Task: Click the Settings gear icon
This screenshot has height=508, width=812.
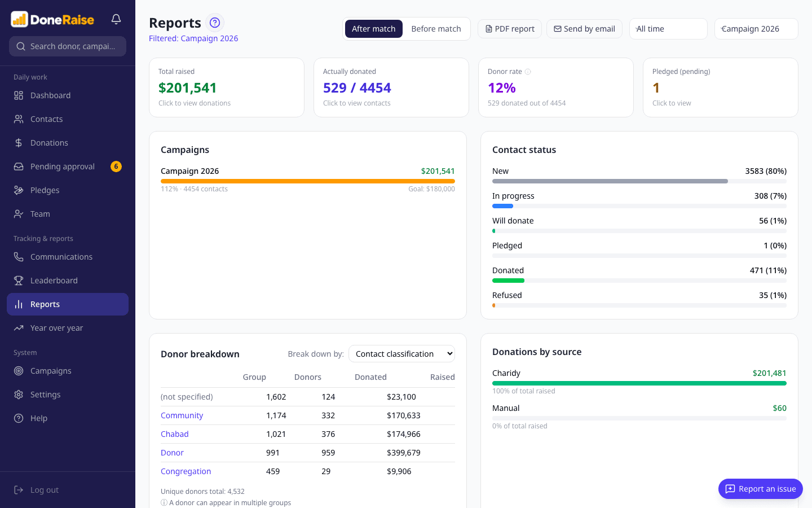Action: [19, 395]
